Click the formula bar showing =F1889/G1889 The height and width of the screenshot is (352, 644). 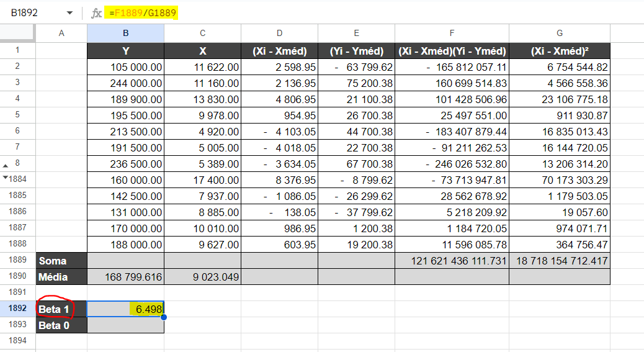pyautogui.click(x=143, y=13)
